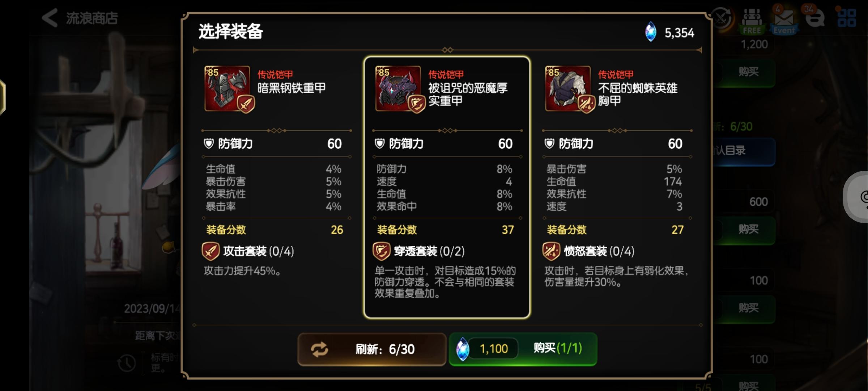
Task: Tap the 攻击套装 set shield icon
Action: (x=210, y=251)
